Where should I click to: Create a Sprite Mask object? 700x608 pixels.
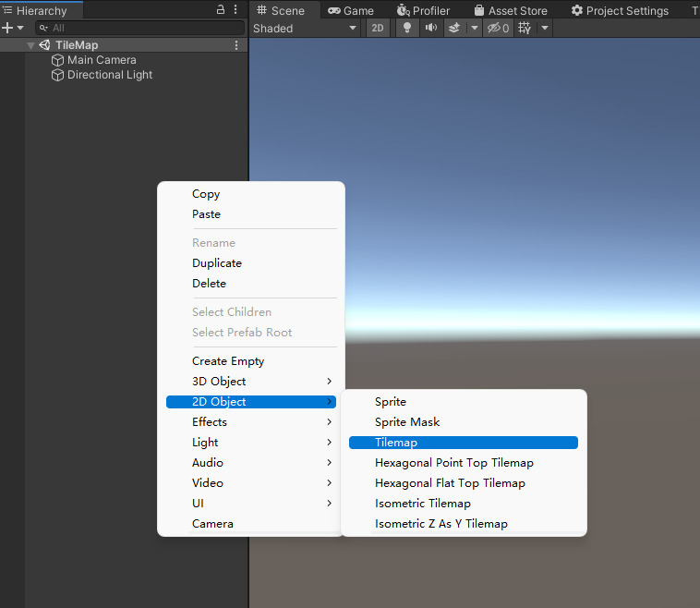pyautogui.click(x=464, y=422)
